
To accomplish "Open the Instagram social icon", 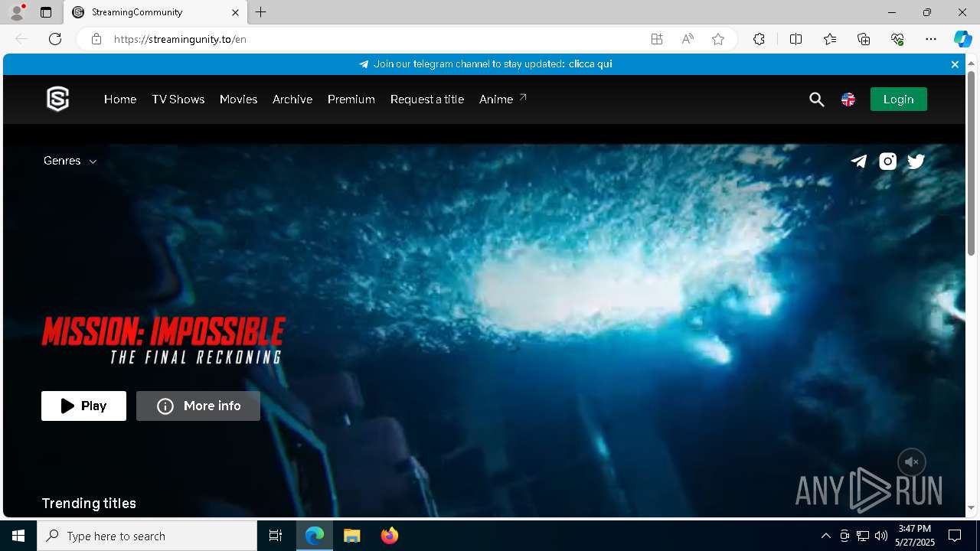I will click(888, 161).
